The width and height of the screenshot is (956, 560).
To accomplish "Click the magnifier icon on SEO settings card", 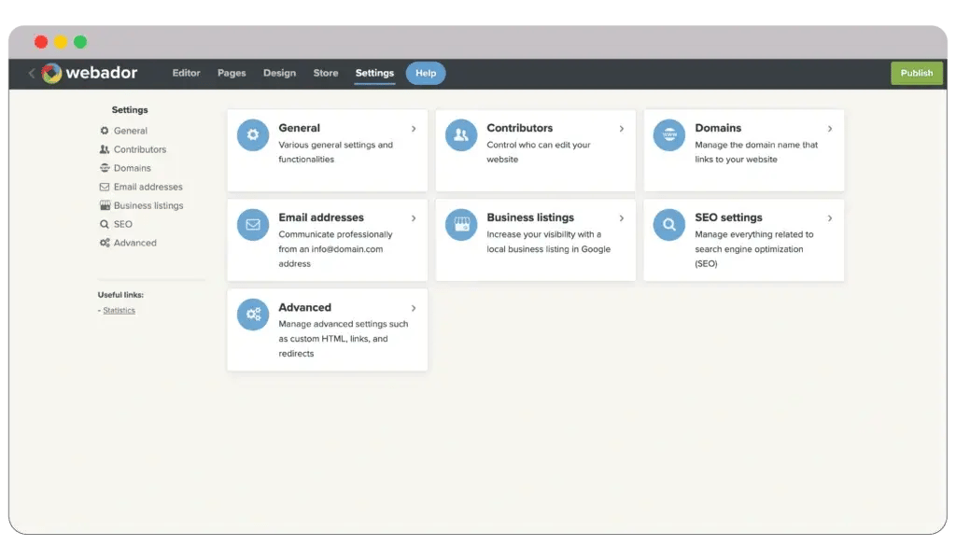I will 668,225.
